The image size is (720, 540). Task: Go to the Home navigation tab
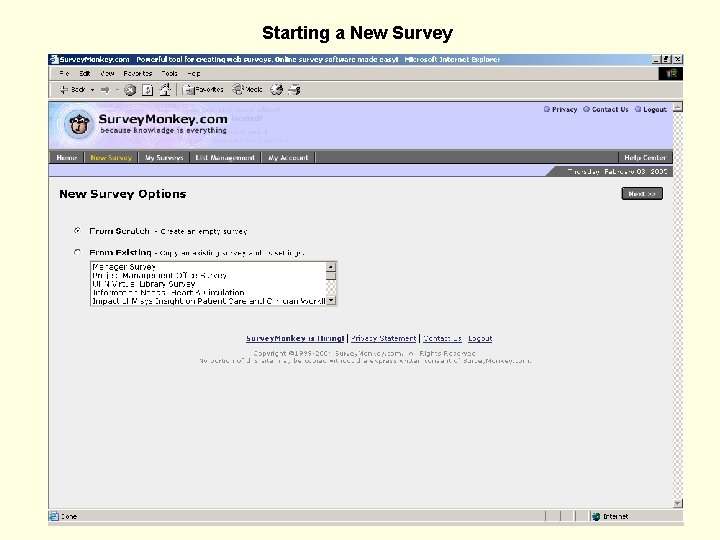click(x=67, y=158)
